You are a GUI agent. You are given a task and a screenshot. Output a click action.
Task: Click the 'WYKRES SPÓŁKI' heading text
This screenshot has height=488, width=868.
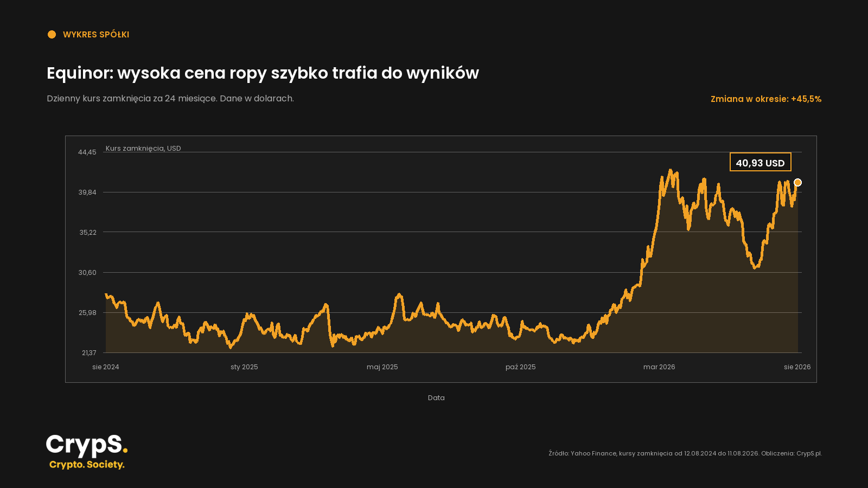[96, 35]
